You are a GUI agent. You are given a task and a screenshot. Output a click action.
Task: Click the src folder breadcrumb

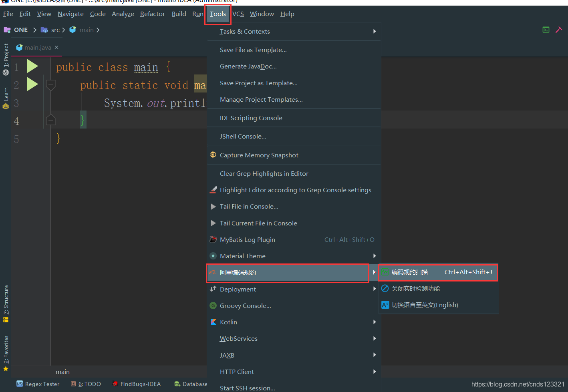pyautogui.click(x=50, y=30)
